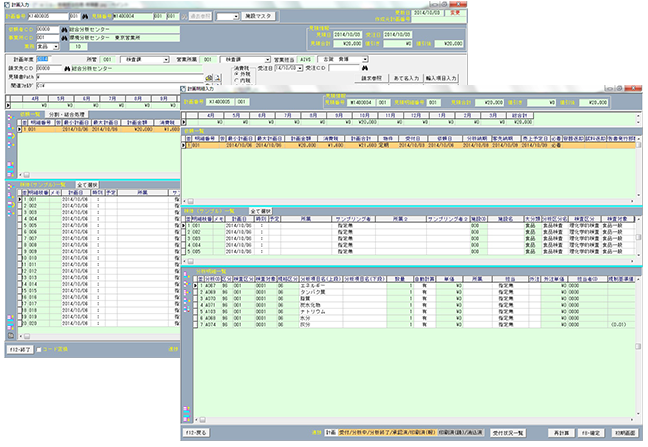Click horizontal scrollbar under front window 依頼一覧
Viewport: 648px width, 447px height.
click(x=407, y=201)
